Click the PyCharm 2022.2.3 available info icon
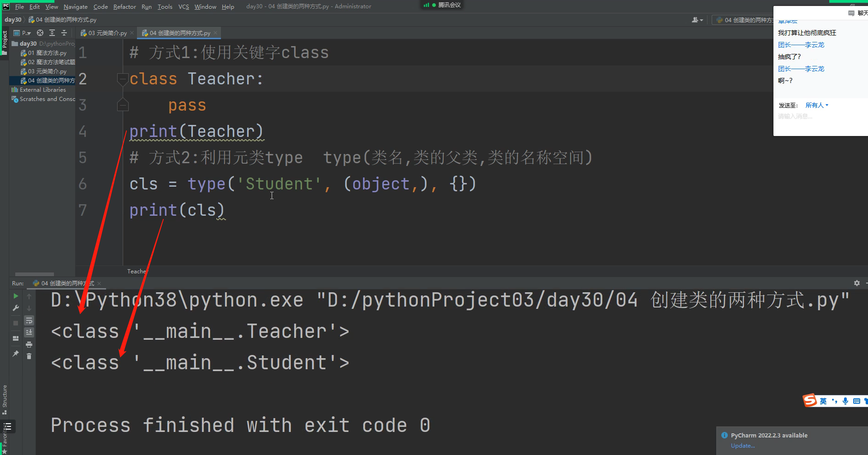Viewport: 868px width, 455px height. [x=724, y=435]
